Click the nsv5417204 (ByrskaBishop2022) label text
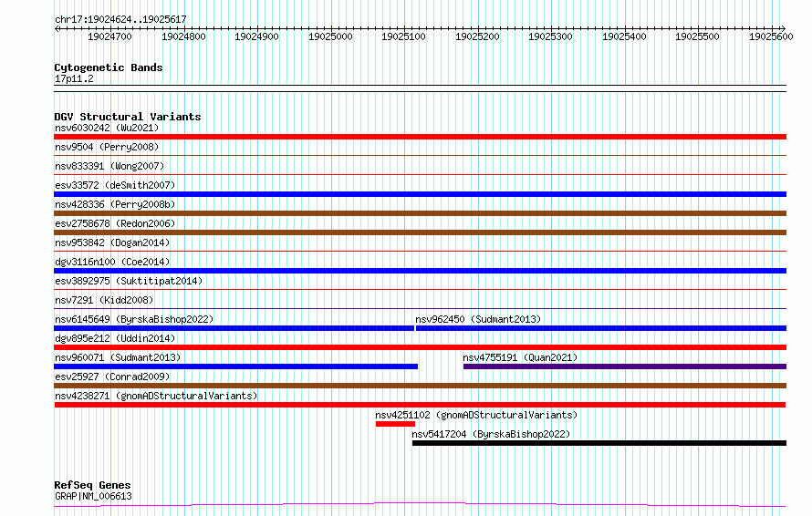 tap(491, 434)
